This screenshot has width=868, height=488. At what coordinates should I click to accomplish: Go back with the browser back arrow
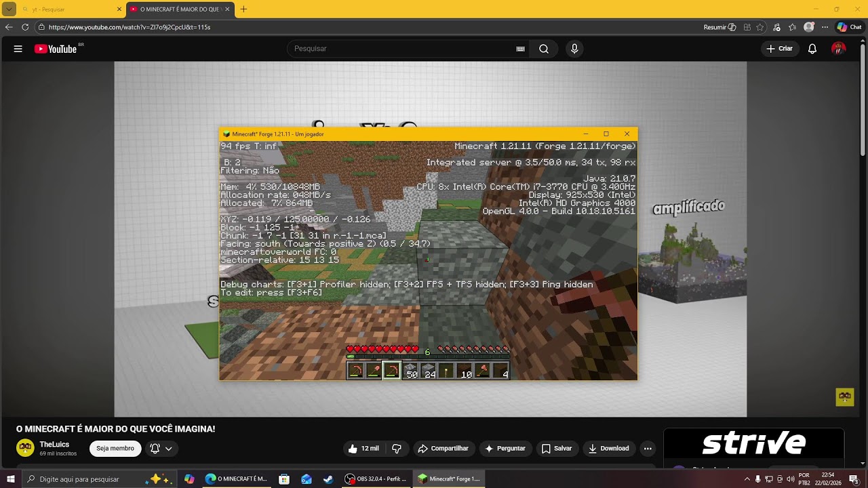[9, 27]
